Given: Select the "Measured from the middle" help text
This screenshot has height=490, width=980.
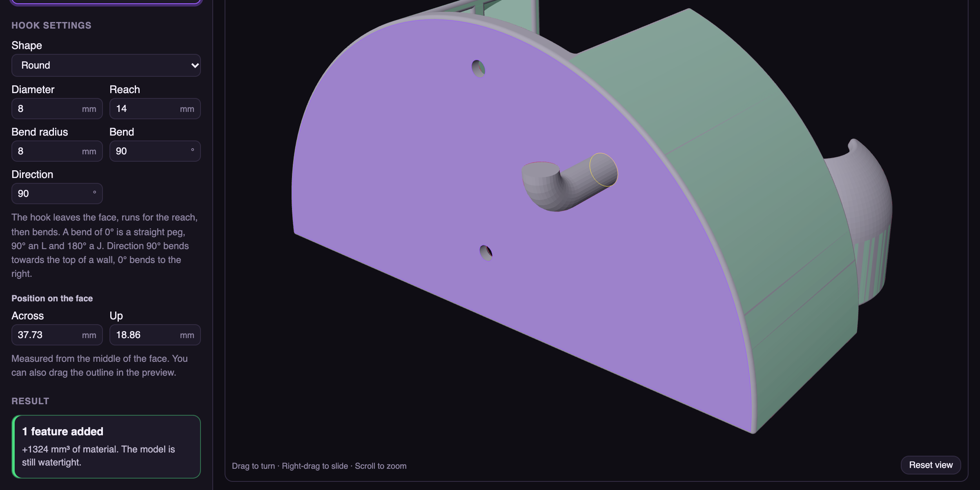Looking at the screenshot, I should click(x=100, y=365).
